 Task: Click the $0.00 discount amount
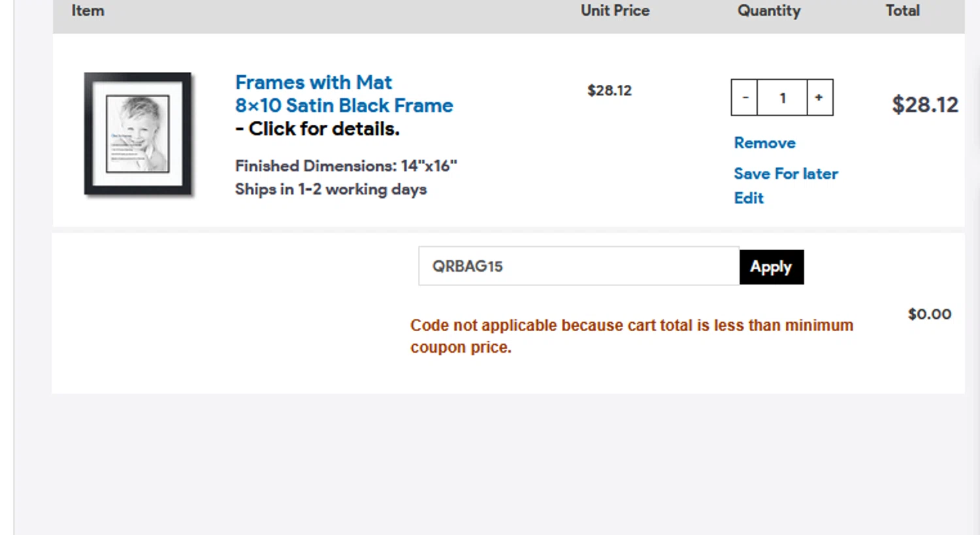[929, 314]
